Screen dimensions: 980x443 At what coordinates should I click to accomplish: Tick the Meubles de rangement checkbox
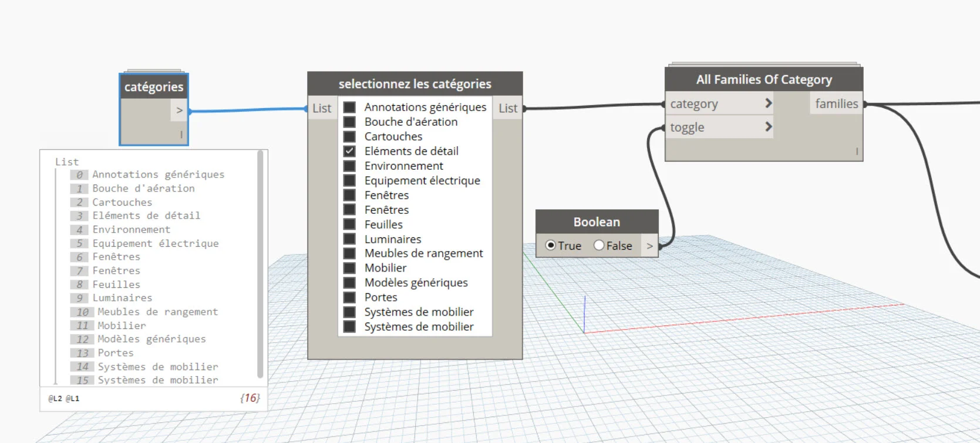coord(349,253)
